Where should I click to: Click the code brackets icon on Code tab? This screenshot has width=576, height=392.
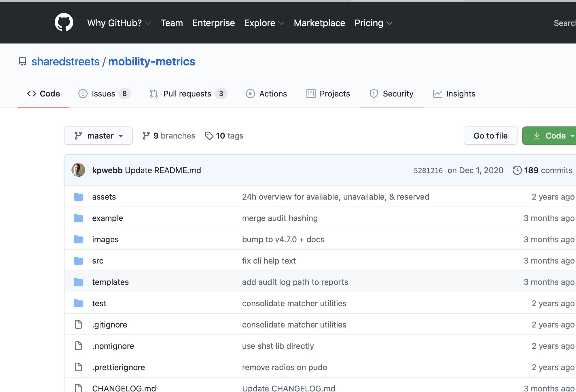click(x=32, y=94)
